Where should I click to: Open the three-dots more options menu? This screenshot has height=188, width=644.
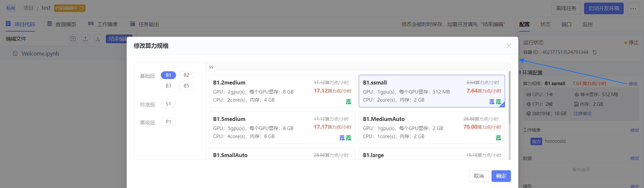click(633, 8)
